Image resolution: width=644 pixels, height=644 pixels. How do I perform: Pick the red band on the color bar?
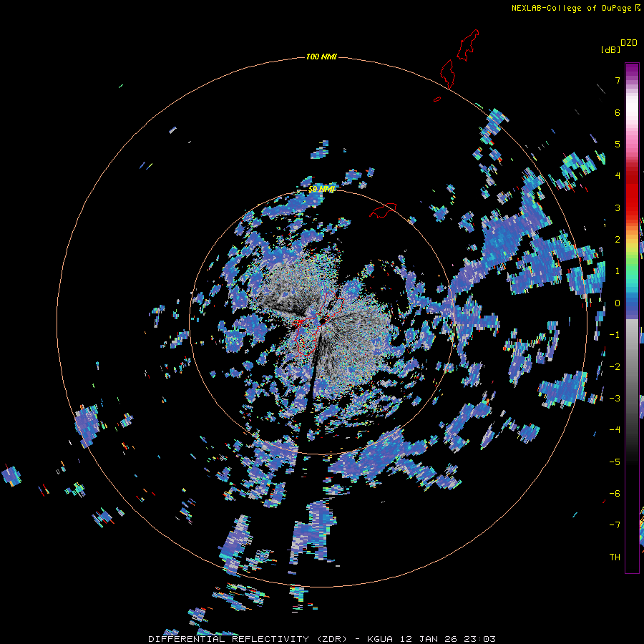[632, 193]
